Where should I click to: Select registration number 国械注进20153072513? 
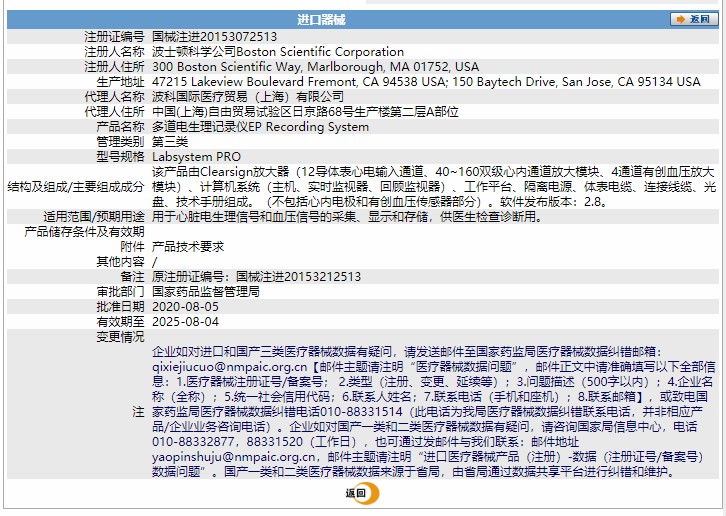point(214,37)
